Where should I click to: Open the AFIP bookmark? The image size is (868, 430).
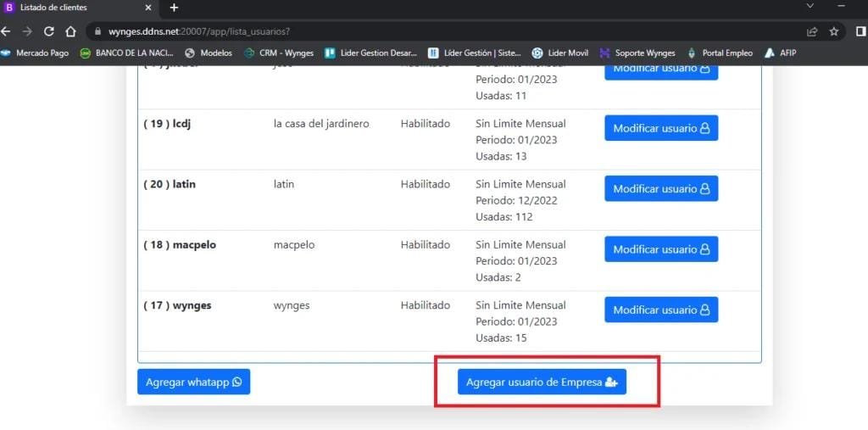780,53
